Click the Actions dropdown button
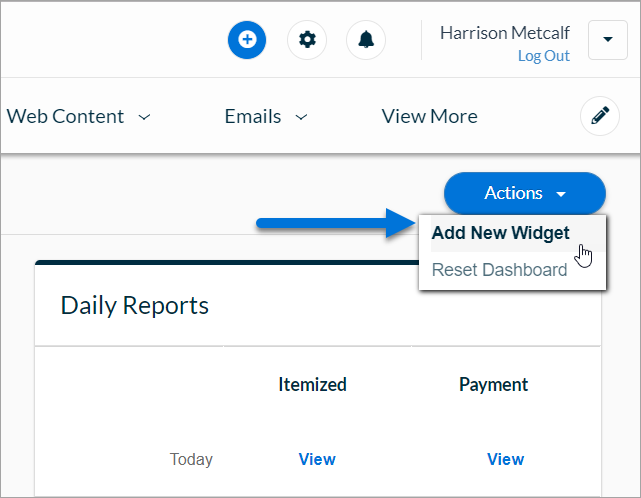The width and height of the screenshot is (641, 498). 525,193
